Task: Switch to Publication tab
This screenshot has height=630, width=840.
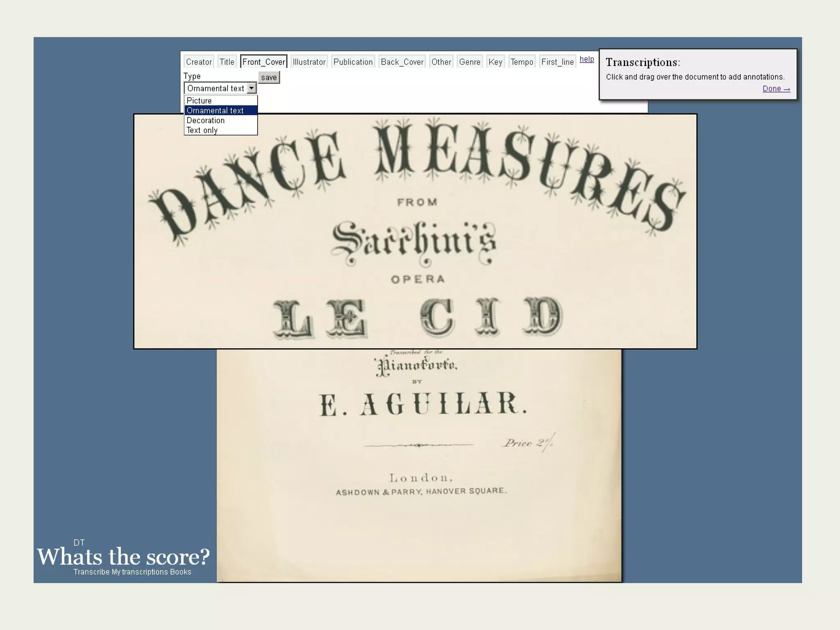Action: [x=353, y=62]
